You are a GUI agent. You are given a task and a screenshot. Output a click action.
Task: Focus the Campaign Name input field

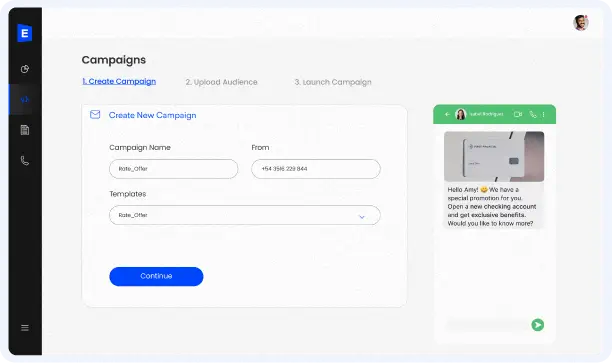coord(174,169)
